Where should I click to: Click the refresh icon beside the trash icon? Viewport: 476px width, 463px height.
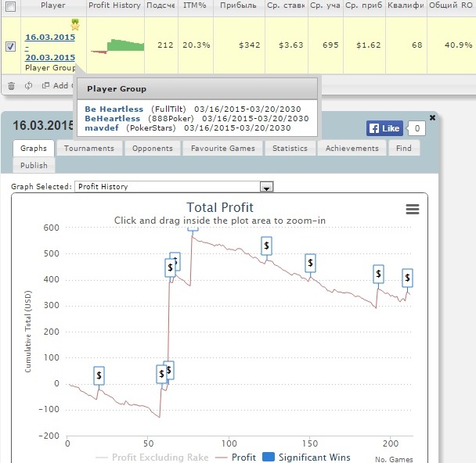[28, 86]
